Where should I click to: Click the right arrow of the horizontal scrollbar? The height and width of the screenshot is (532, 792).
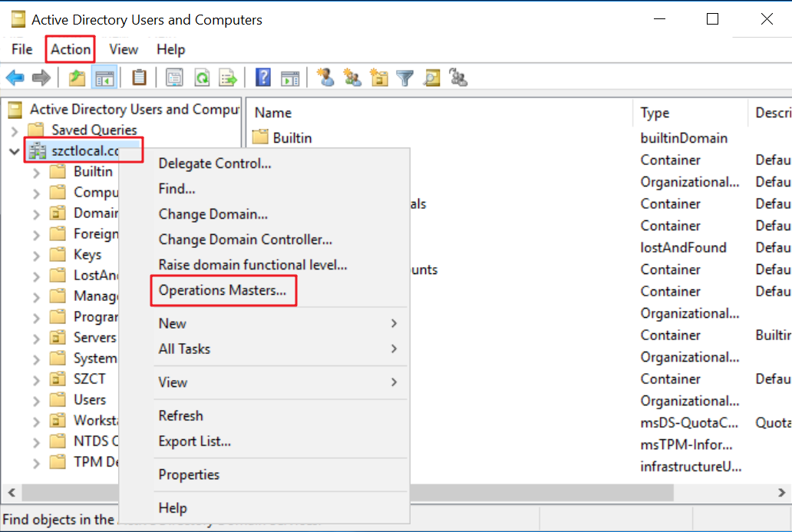pyautogui.click(x=781, y=492)
